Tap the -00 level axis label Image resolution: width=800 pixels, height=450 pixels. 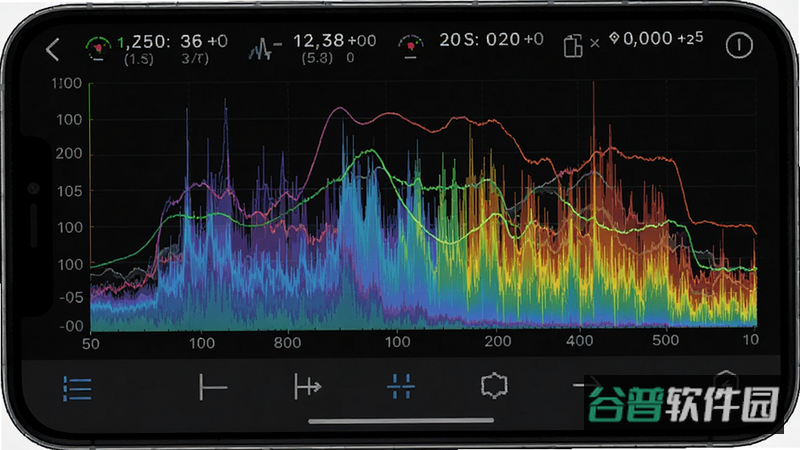(71, 326)
